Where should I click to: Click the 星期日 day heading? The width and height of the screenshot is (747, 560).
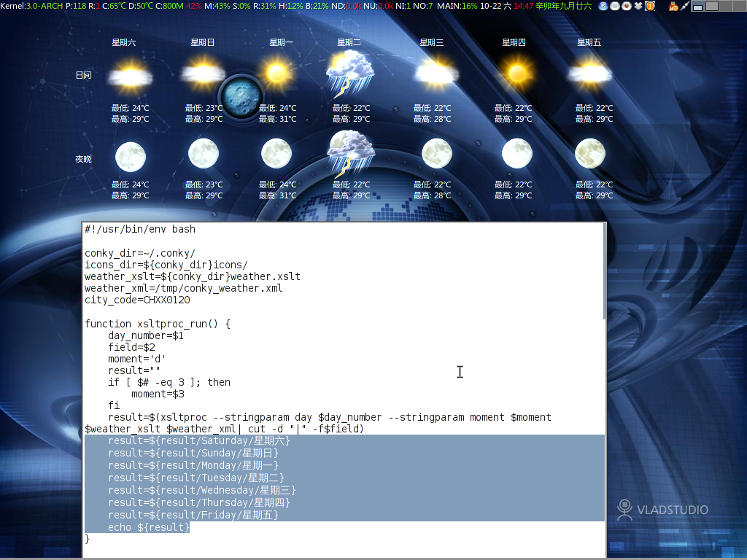coord(203,42)
